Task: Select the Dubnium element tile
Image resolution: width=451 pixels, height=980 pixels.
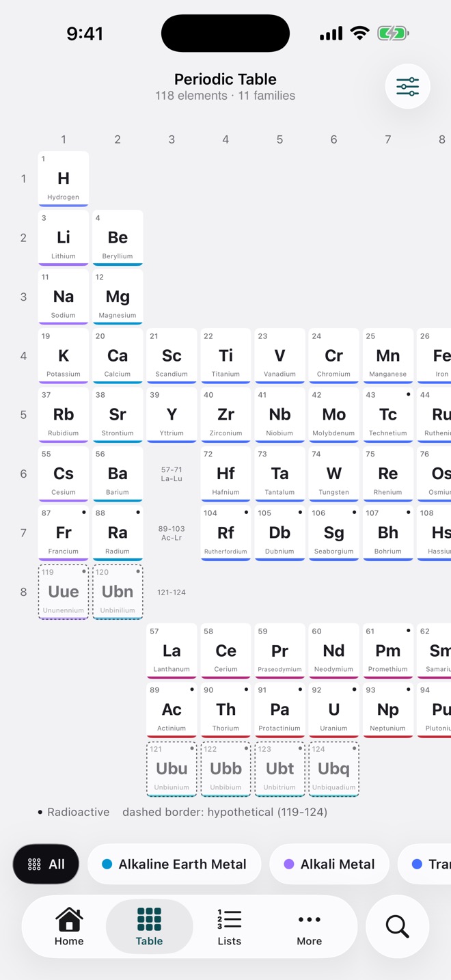Action: [279, 533]
